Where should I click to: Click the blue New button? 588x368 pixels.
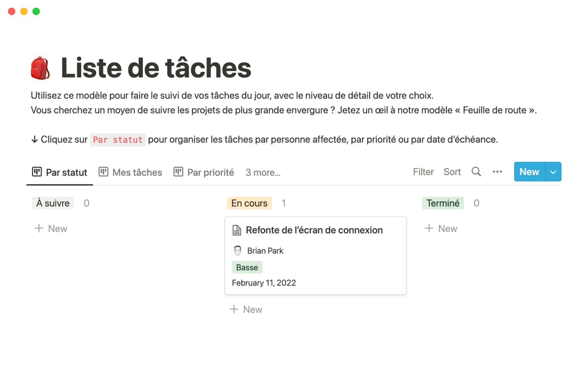[529, 172]
